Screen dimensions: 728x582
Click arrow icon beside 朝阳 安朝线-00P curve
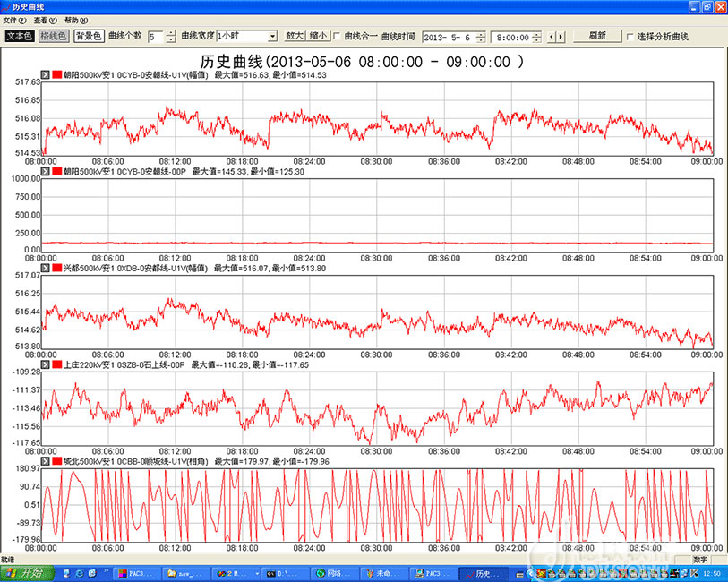click(45, 171)
